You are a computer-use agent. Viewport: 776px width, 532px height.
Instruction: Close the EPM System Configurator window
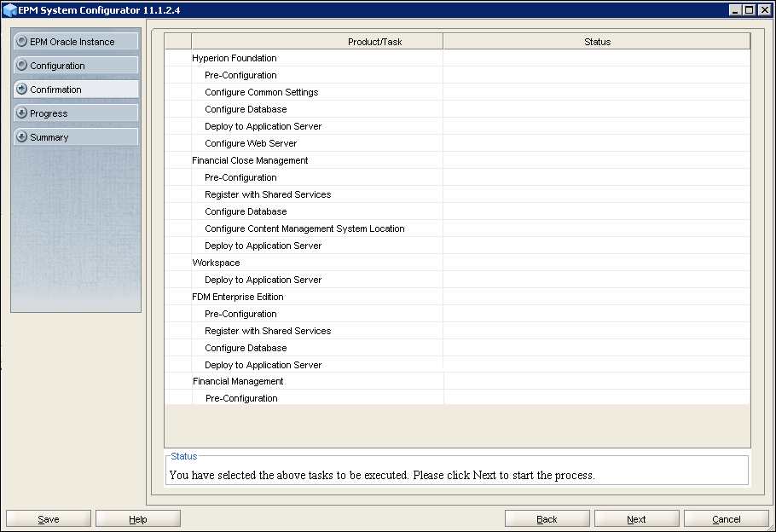coord(763,10)
